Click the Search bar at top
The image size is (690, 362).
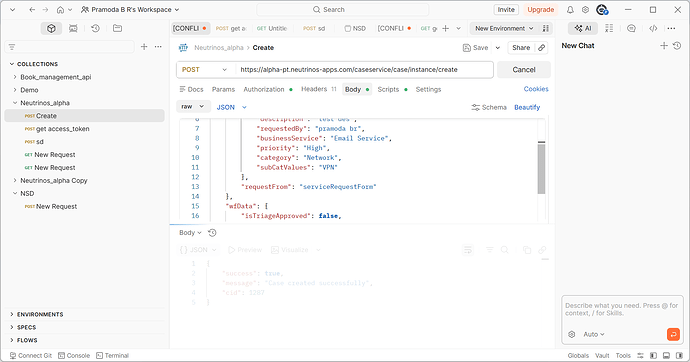coord(342,10)
